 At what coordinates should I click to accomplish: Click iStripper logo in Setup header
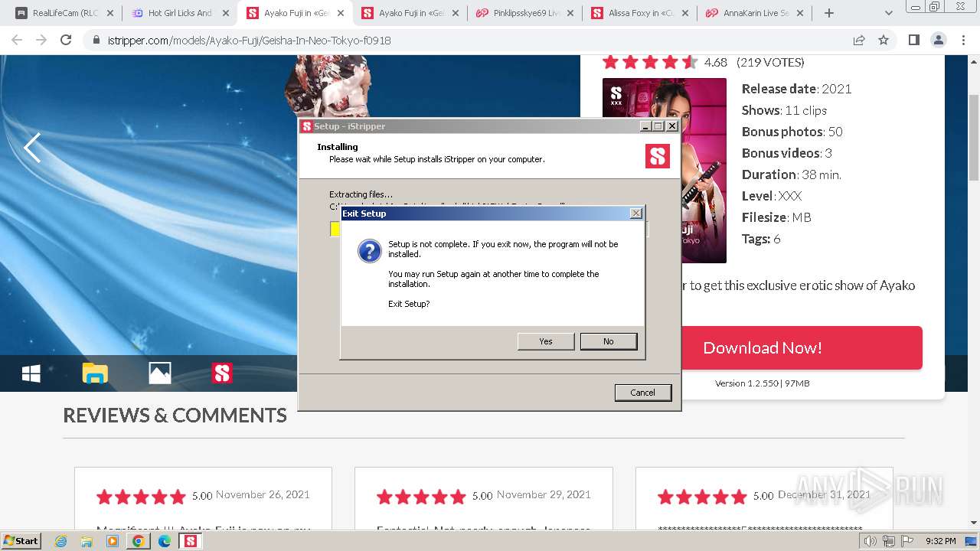(658, 156)
